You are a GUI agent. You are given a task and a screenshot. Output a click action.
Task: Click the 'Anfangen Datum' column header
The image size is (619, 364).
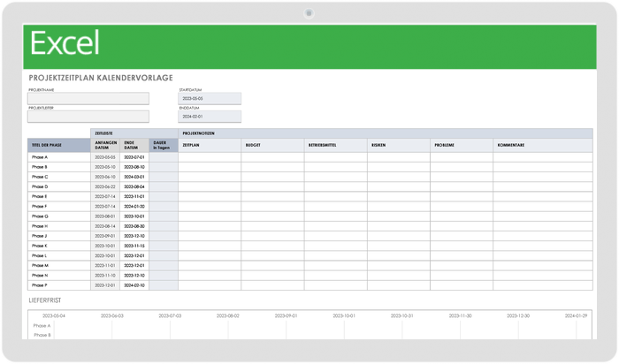click(105, 145)
